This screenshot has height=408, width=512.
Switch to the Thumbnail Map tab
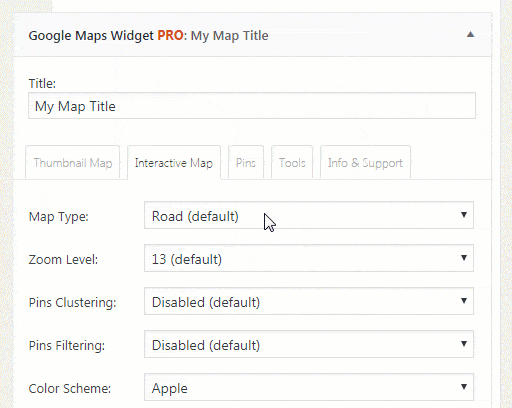click(x=73, y=162)
